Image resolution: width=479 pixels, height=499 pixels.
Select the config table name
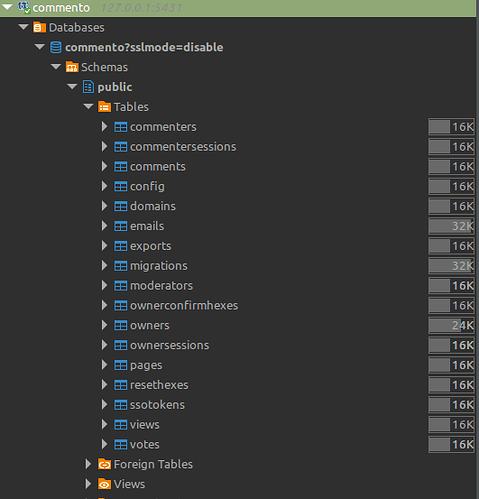click(x=147, y=187)
